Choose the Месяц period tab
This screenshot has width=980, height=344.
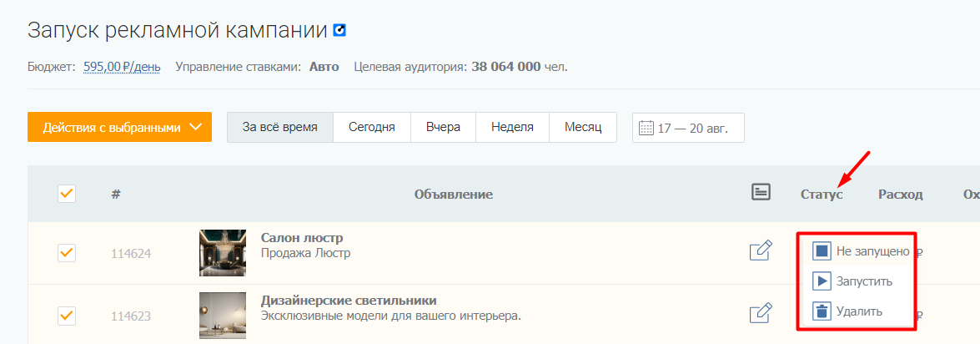click(x=582, y=128)
